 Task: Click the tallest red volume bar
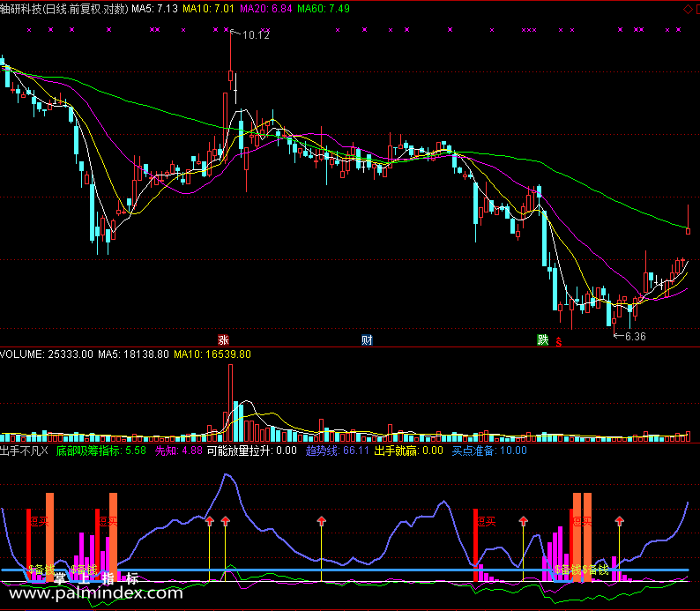[x=230, y=403]
